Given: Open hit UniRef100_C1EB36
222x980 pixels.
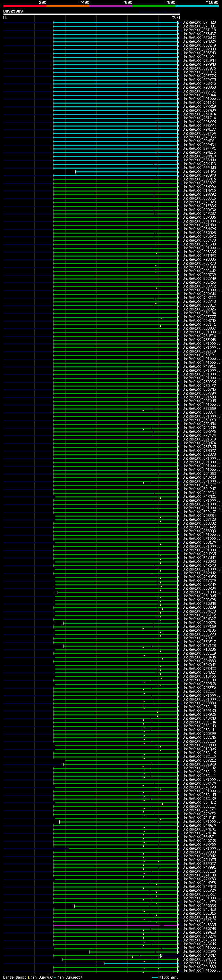Looking at the screenshot, I should 199,206.
